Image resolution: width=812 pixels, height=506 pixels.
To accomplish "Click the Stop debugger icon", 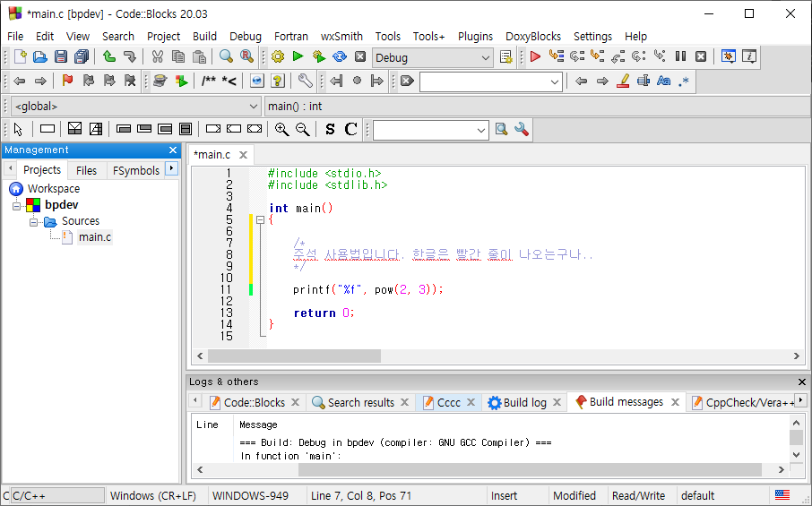I will [701, 56].
